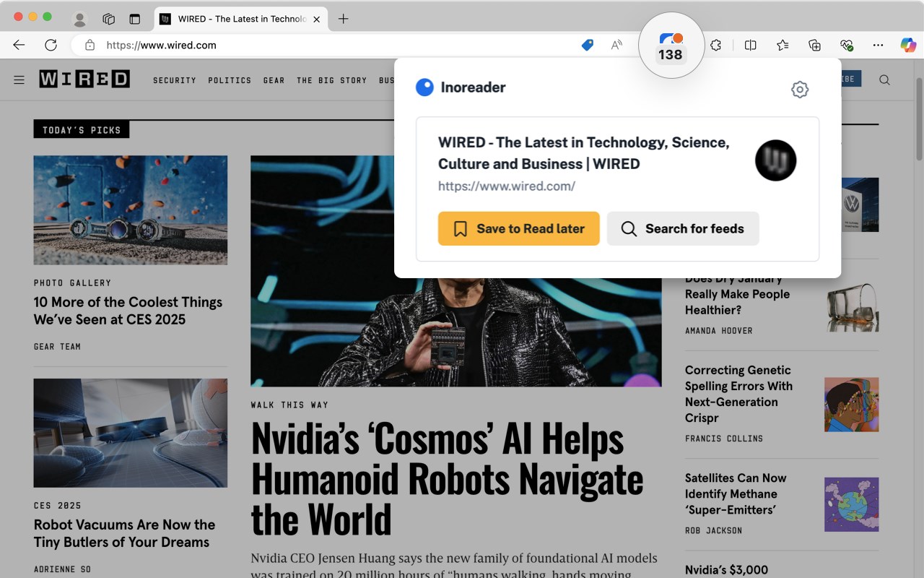Open a new tab with the plus button

[x=344, y=19]
